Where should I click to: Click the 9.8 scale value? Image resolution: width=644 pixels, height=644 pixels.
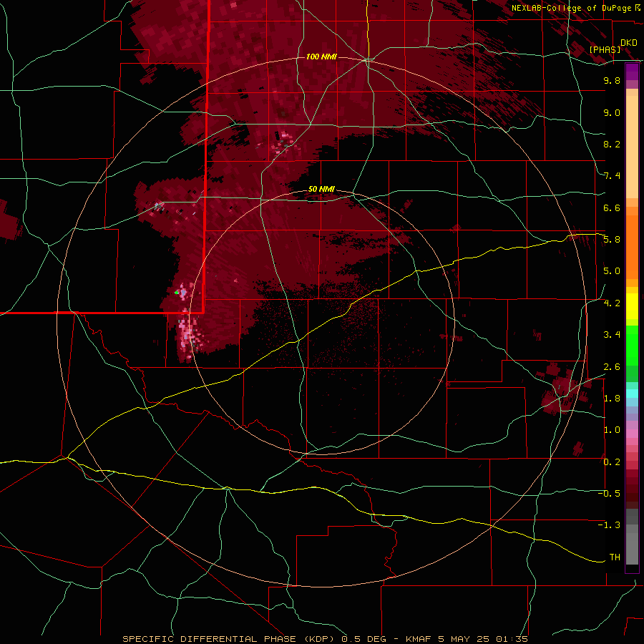(612, 81)
